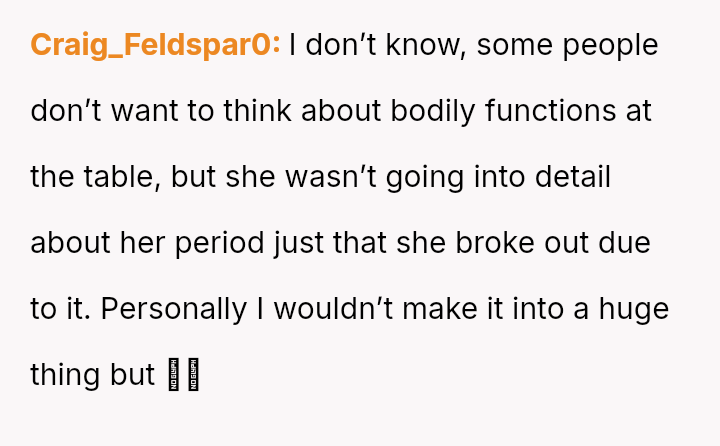Click the word "wouldn't" in the comment
720x446 pixels.
335,309
